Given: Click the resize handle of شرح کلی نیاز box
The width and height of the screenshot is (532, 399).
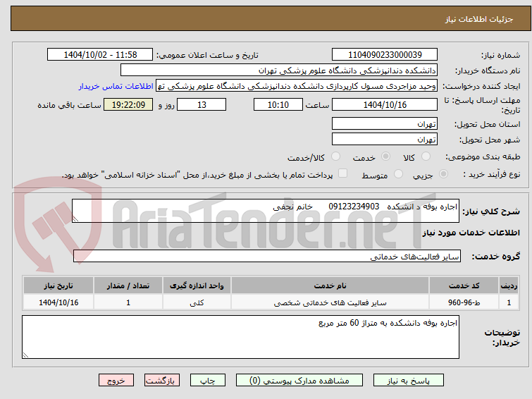Looking at the screenshot, I should [x=75, y=219].
